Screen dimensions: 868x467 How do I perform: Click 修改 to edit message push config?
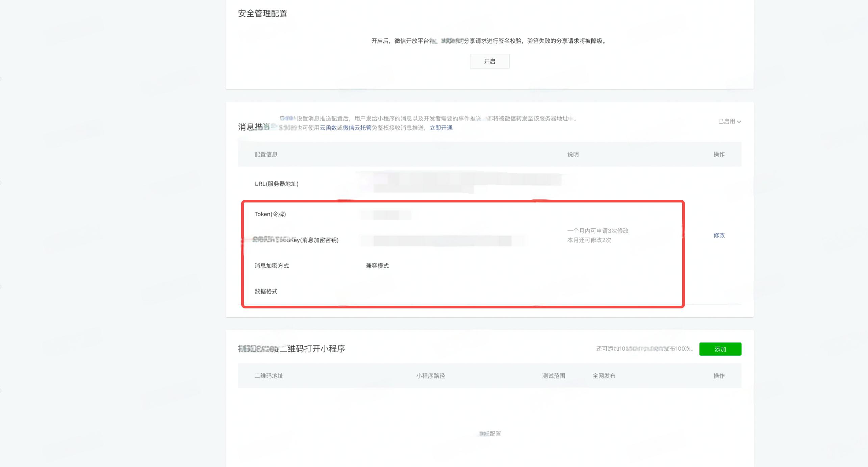click(719, 235)
